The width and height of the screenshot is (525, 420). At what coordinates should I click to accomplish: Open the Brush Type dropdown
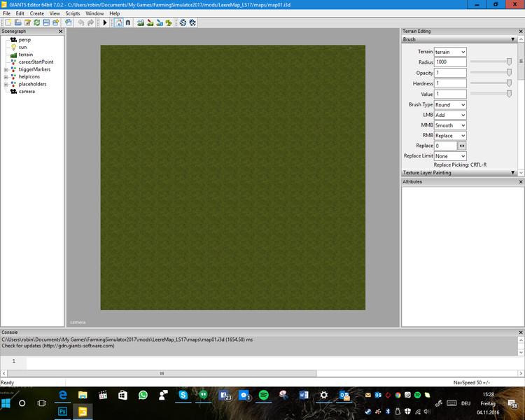coord(449,104)
